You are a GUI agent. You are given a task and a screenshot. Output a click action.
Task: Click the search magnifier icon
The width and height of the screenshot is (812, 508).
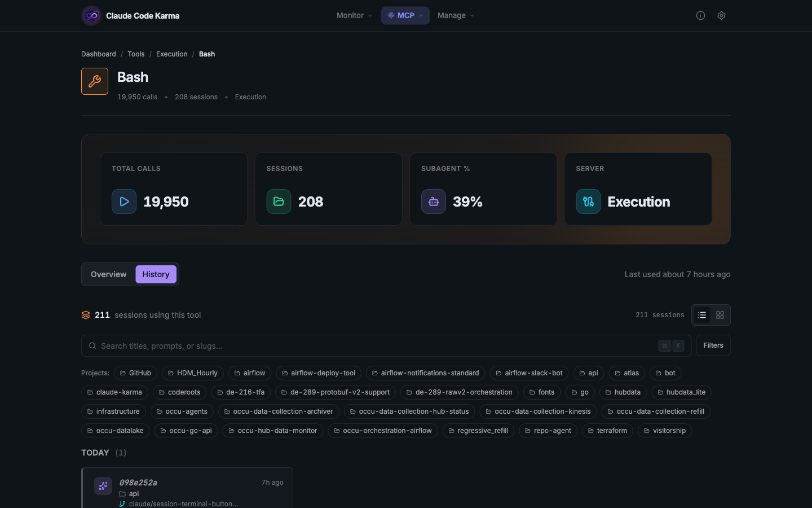pyautogui.click(x=92, y=346)
